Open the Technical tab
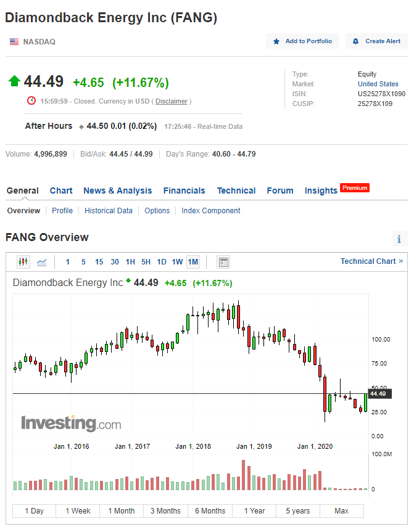The image size is (414, 532). click(x=236, y=190)
